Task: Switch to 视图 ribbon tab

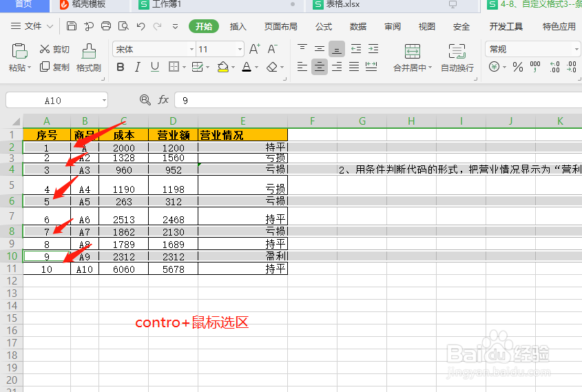Action: 426,26
